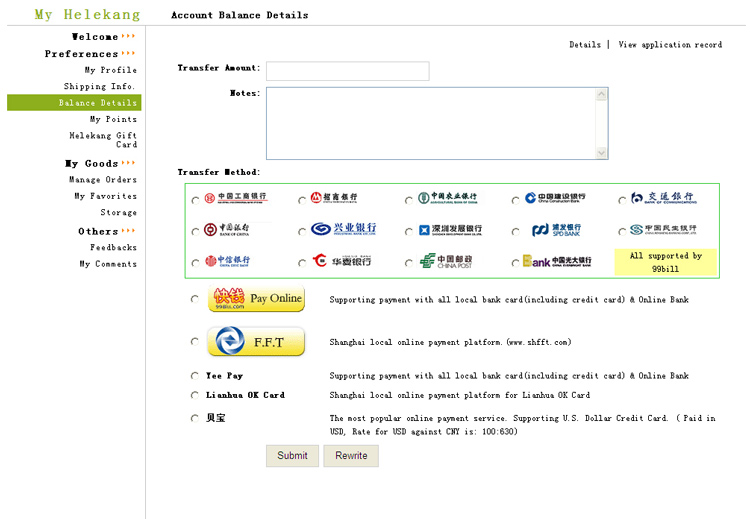The width and height of the screenshot is (750, 519).
Task: Select the Everbright Bank radio button
Action: [515, 263]
